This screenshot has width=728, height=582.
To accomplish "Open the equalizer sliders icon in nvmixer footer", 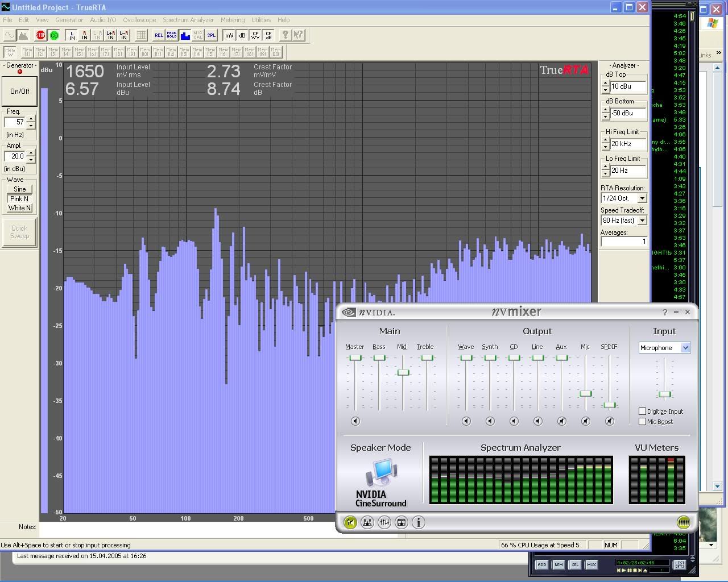I will point(384,522).
